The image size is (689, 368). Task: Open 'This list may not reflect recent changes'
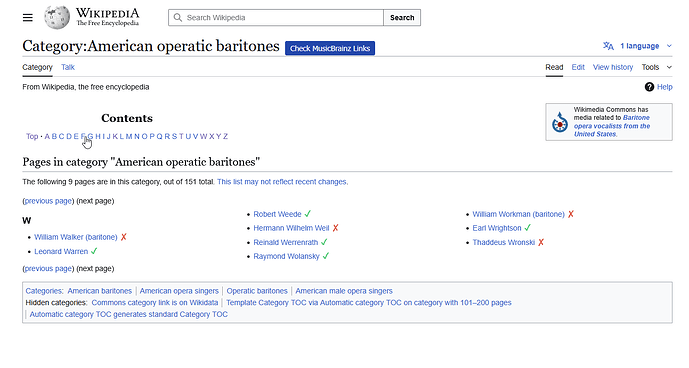tap(282, 182)
